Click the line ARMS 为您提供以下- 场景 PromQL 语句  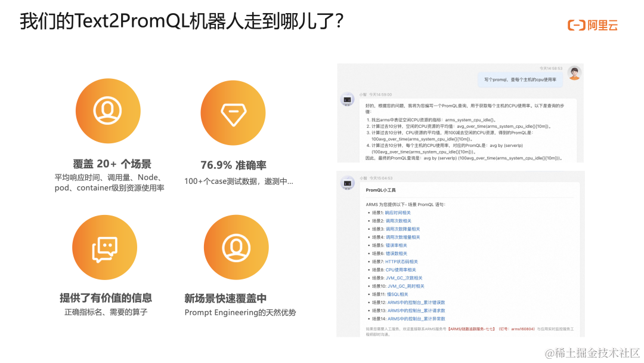coord(405,204)
